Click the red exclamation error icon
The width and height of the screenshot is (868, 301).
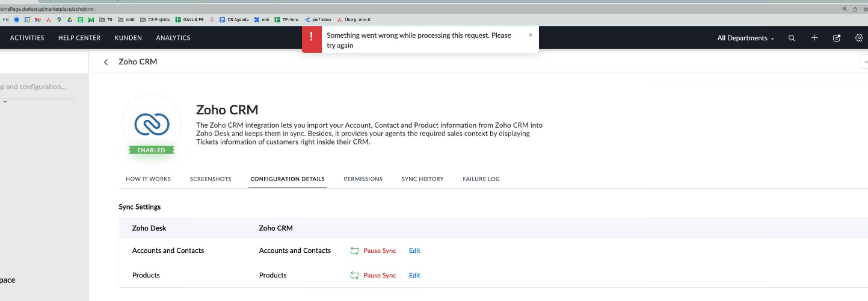click(x=312, y=39)
